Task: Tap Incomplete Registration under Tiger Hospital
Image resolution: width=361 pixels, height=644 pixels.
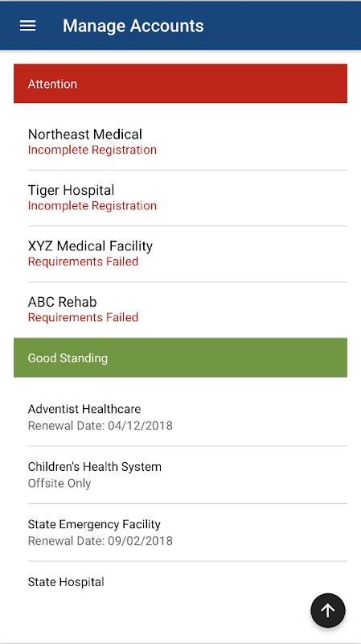Action: click(x=92, y=206)
